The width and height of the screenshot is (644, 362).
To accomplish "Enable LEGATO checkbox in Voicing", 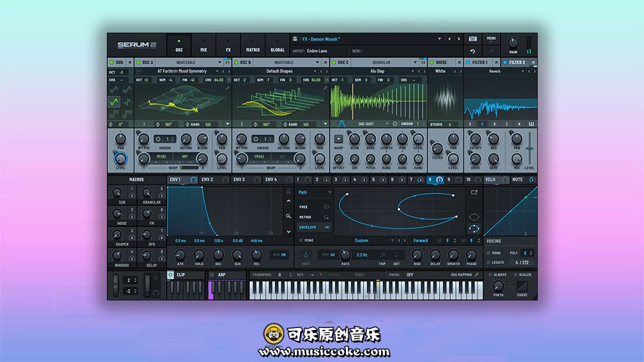I will click(488, 262).
